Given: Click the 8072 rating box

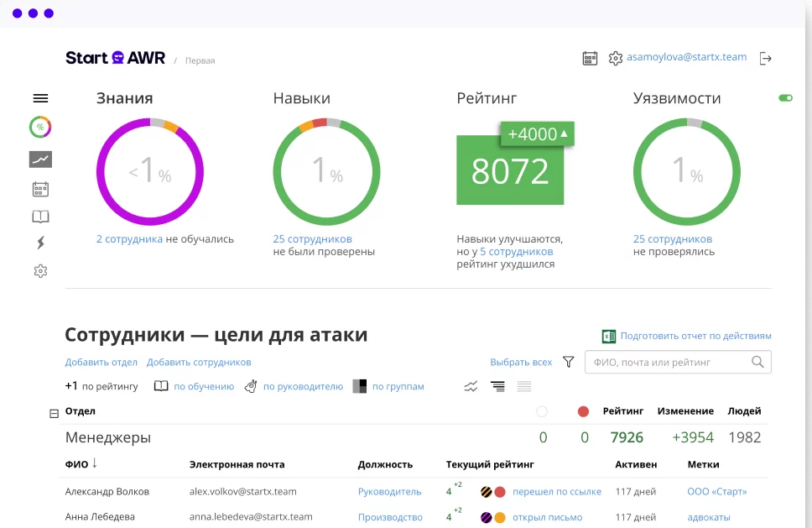Looking at the screenshot, I should [510, 170].
